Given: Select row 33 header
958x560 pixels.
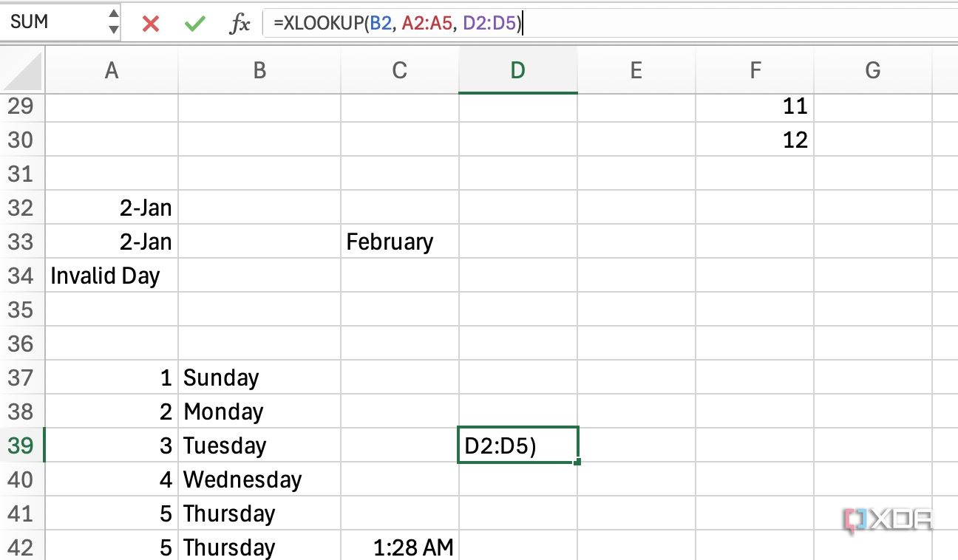Looking at the screenshot, I should 22,242.
